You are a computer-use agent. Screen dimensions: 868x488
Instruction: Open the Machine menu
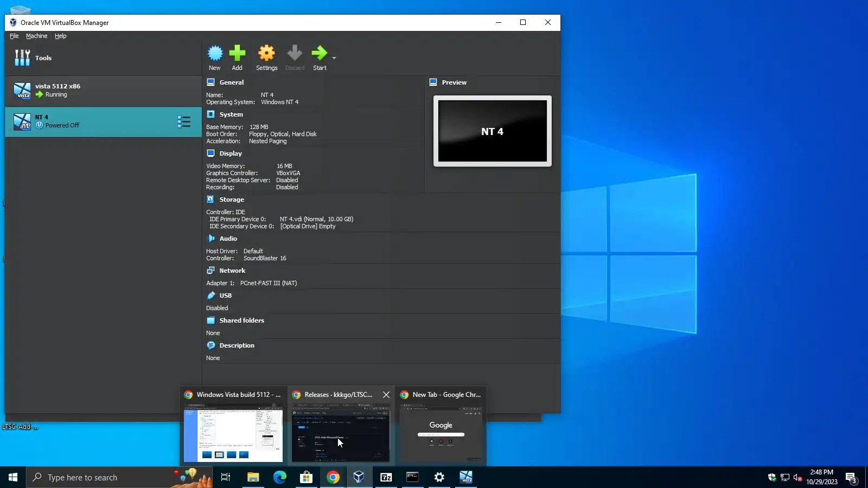(x=36, y=36)
